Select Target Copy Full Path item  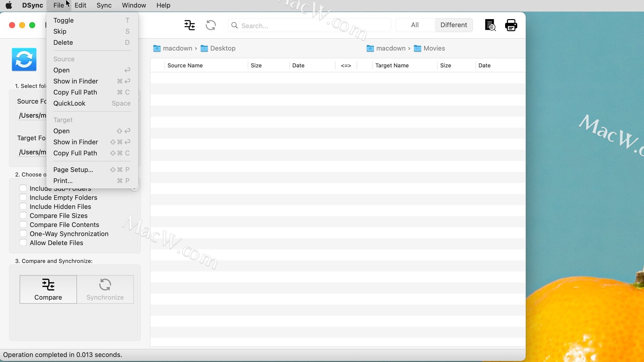click(92, 153)
